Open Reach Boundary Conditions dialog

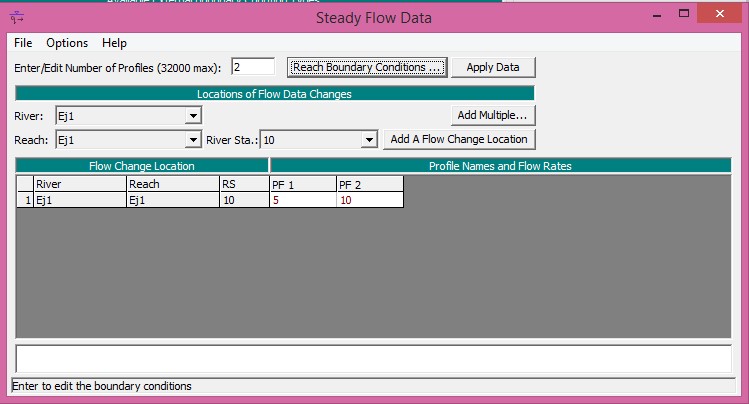pos(367,67)
